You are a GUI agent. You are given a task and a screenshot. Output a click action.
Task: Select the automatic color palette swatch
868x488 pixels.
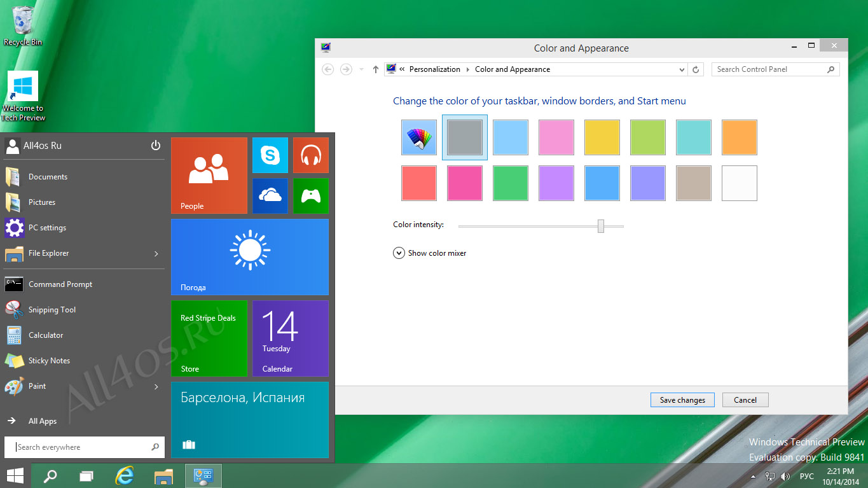click(x=419, y=137)
